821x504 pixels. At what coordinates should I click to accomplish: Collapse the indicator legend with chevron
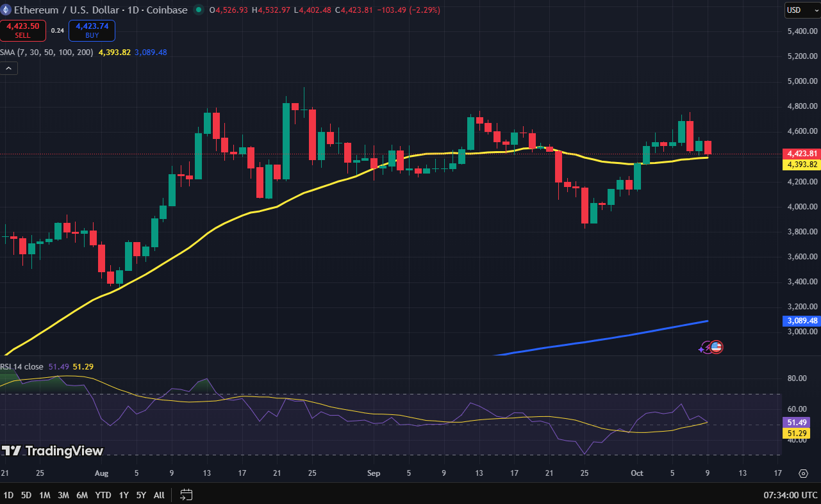coord(9,68)
